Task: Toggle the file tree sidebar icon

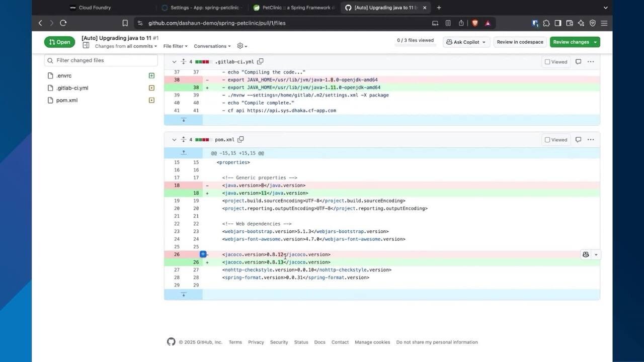Action: pyautogui.click(x=86, y=46)
